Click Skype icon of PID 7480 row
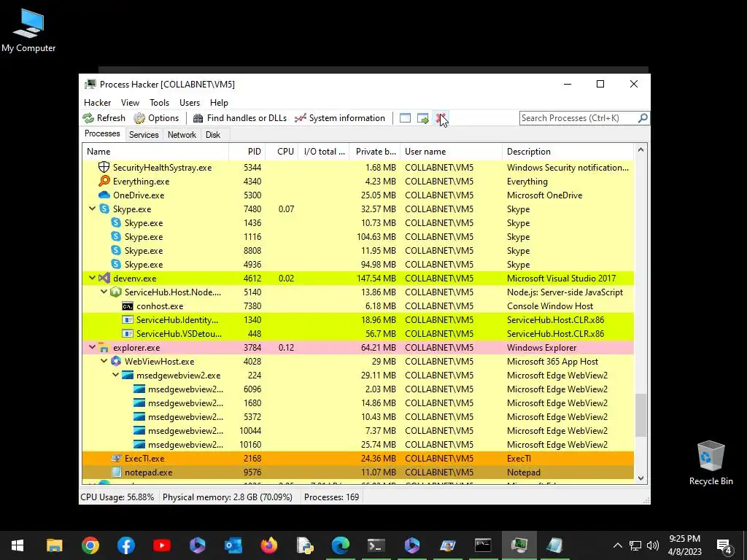This screenshot has height=560, width=747. coord(104,209)
